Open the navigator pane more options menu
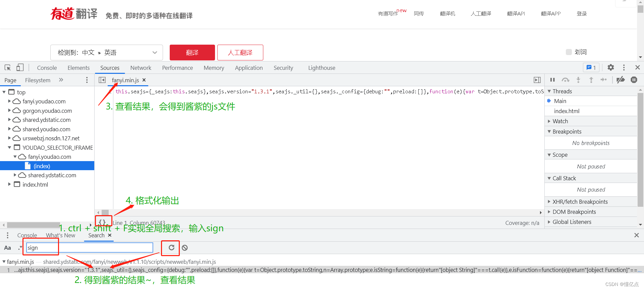The width and height of the screenshot is (644, 290). [87, 80]
